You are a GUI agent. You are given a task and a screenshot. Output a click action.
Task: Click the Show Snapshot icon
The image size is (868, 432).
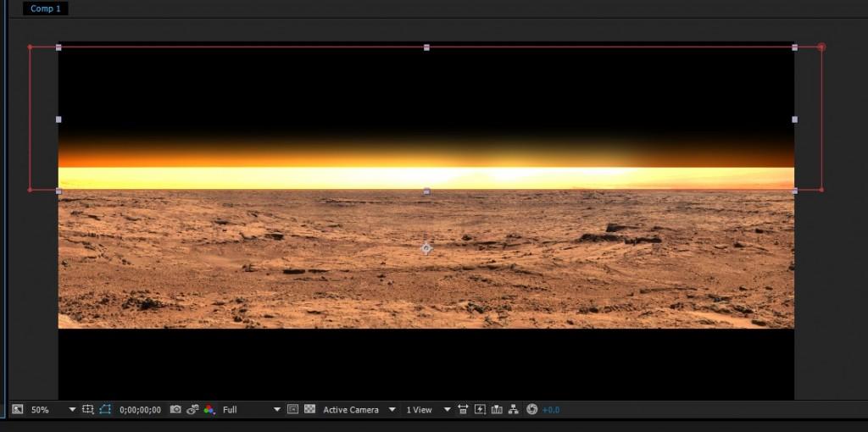[x=192, y=410]
